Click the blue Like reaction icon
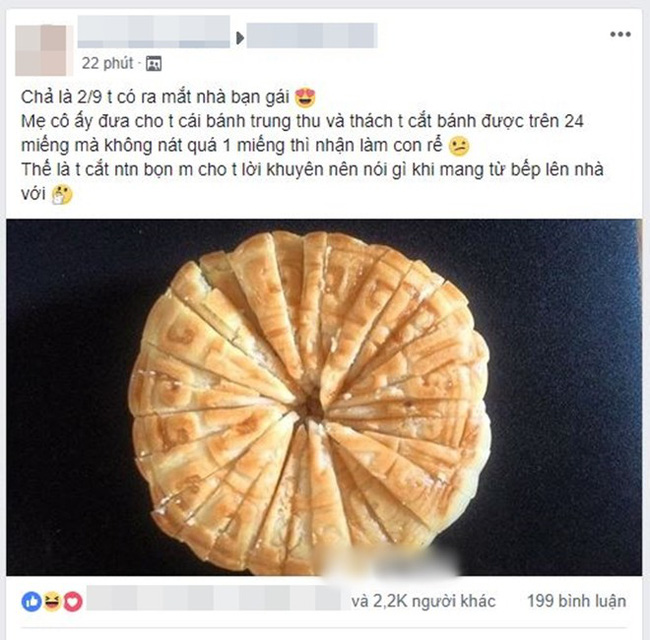This screenshot has height=640, width=650. (32, 601)
